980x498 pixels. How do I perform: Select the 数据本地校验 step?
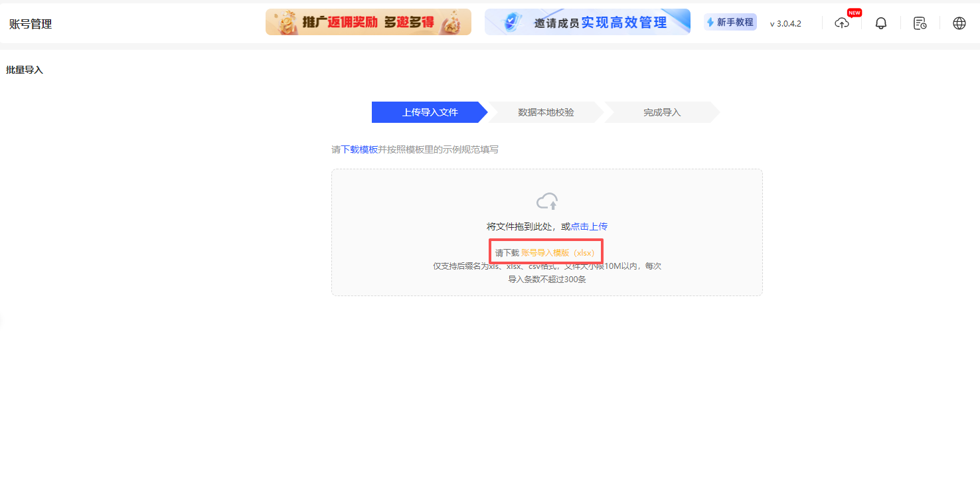pos(547,112)
